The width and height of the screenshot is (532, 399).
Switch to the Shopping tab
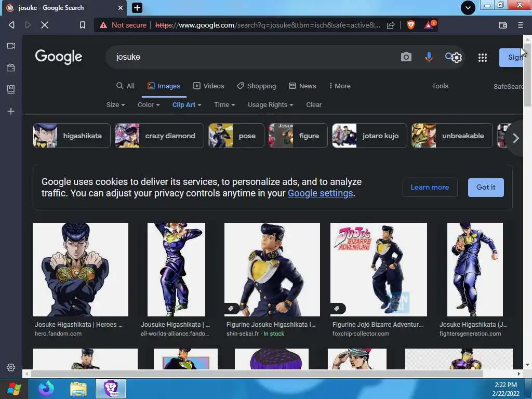pos(257,86)
